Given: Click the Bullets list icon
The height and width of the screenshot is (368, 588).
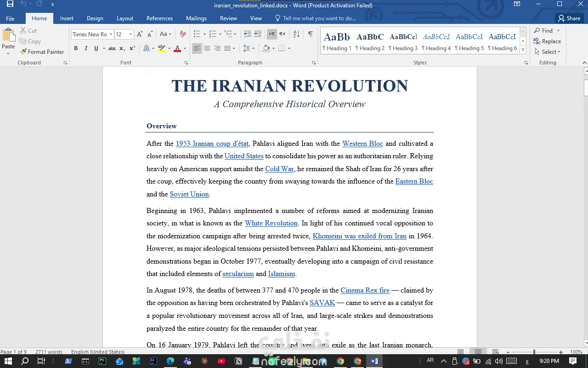Looking at the screenshot, I should coord(197,34).
